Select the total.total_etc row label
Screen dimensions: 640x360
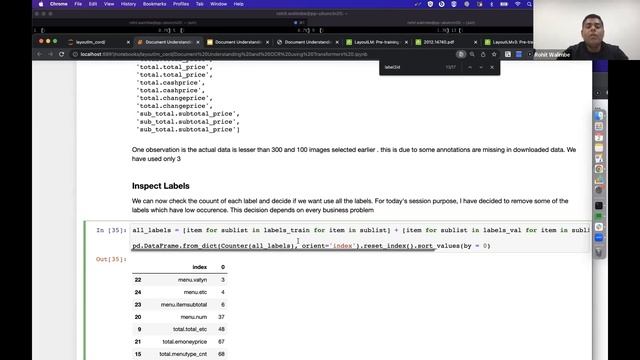pyautogui.click(x=190, y=329)
